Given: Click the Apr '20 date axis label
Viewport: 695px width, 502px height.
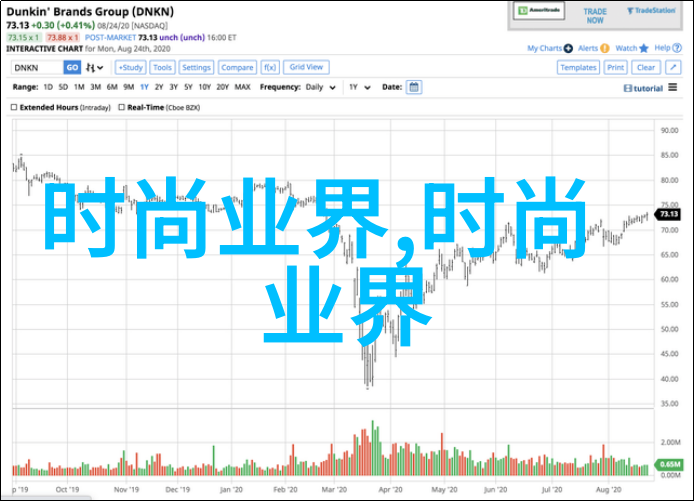Looking at the screenshot, I should 390,489.
